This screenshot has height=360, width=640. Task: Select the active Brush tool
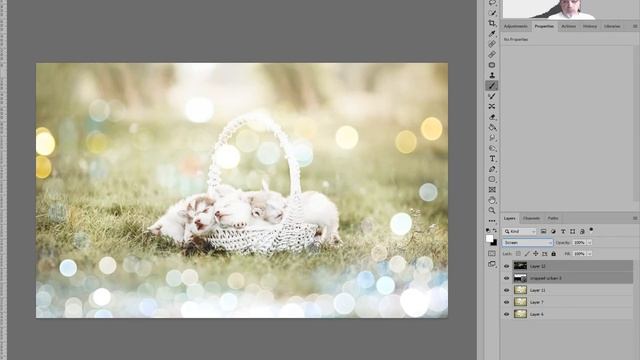click(x=492, y=86)
